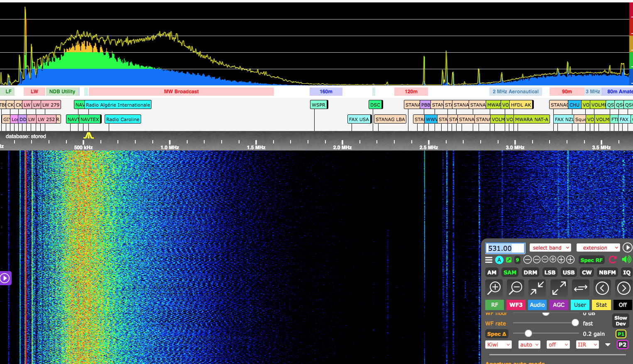633x364 pixels.
Task: Switch to the AGC tab
Action: pos(558,305)
